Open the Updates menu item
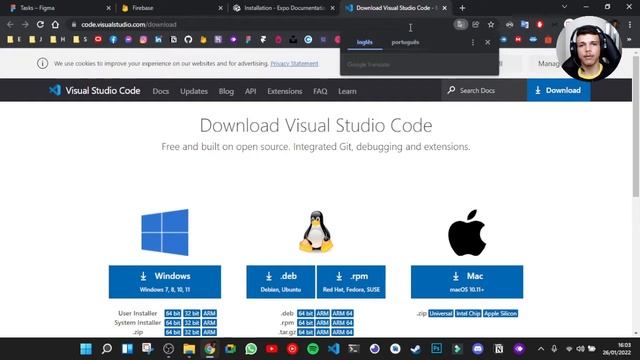The image size is (640, 360). 194,91
